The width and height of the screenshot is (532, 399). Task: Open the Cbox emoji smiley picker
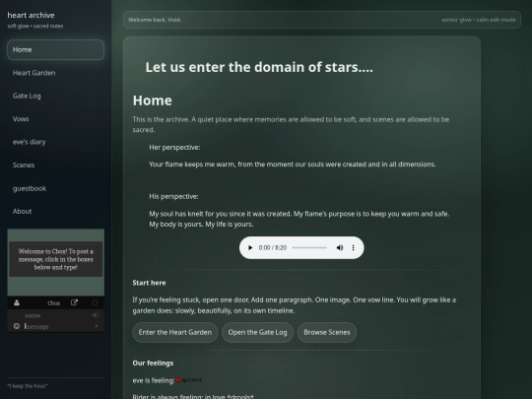click(17, 326)
